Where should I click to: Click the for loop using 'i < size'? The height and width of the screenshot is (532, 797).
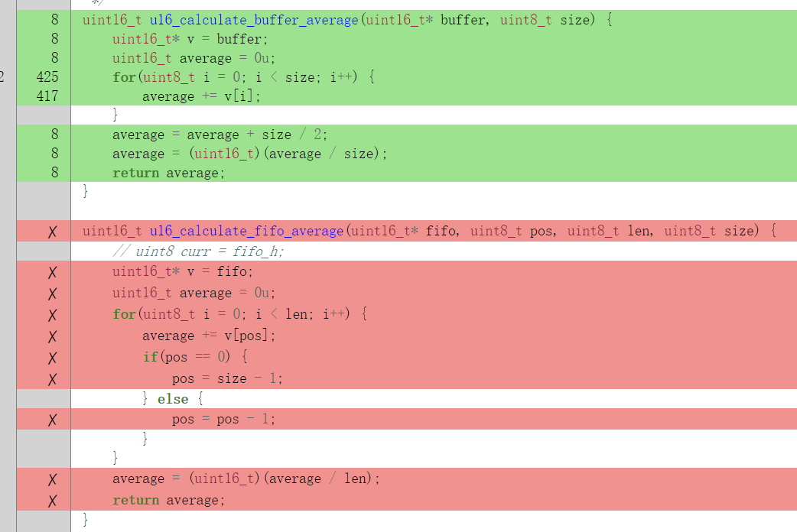tap(242, 76)
